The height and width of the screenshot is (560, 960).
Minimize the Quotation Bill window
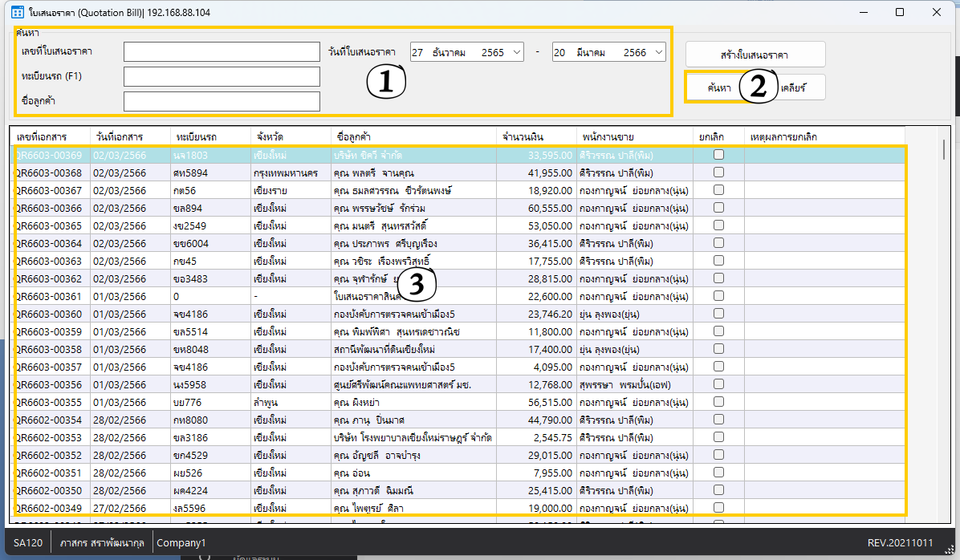tap(862, 12)
